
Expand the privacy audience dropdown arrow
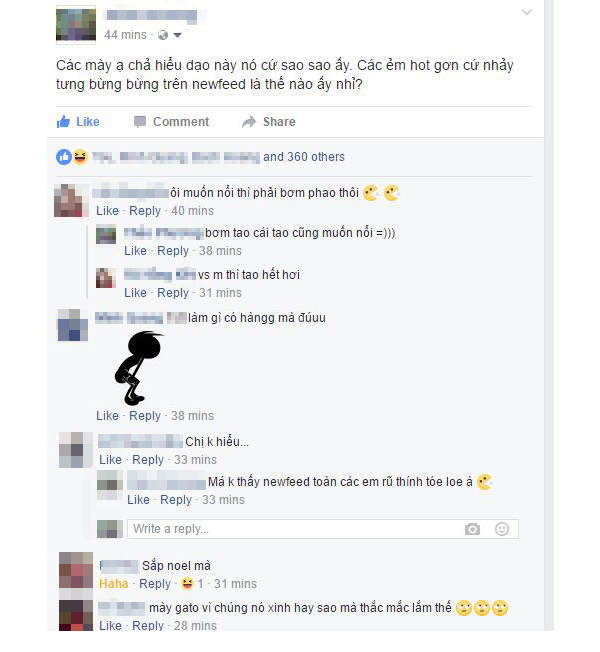pos(178,35)
